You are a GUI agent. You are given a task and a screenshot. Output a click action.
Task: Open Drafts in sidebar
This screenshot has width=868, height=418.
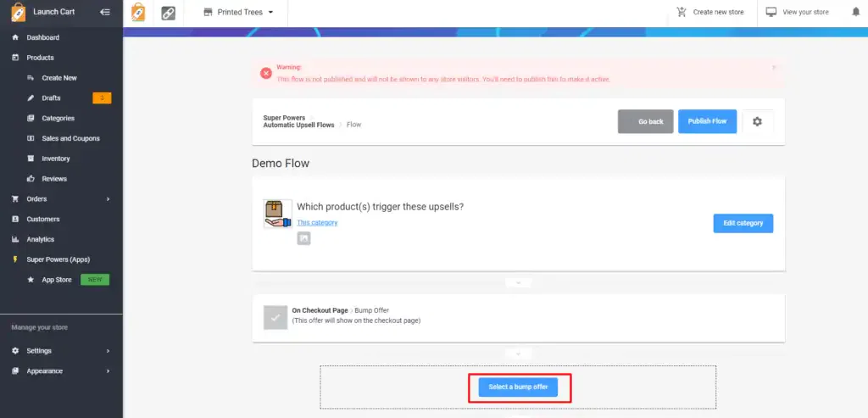point(51,98)
